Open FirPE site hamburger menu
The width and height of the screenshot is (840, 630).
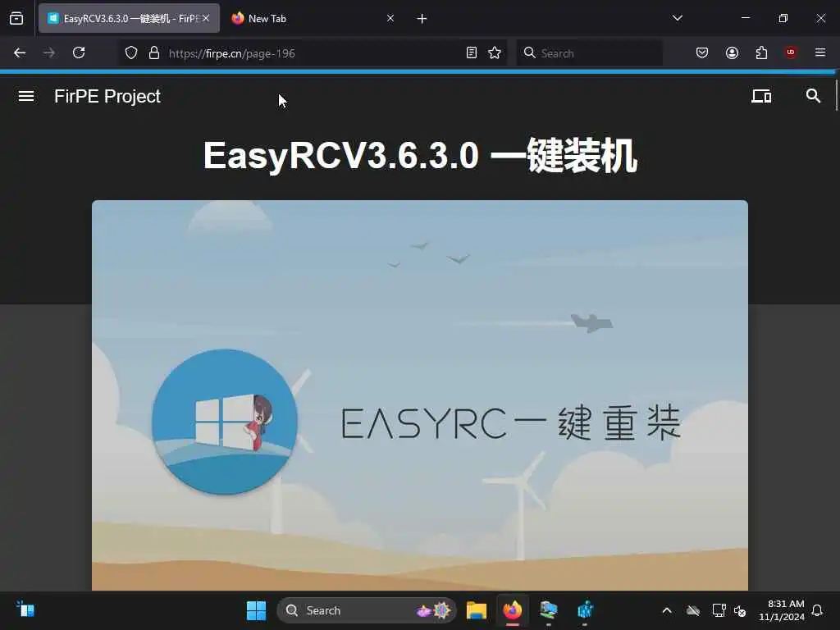pyautogui.click(x=26, y=97)
